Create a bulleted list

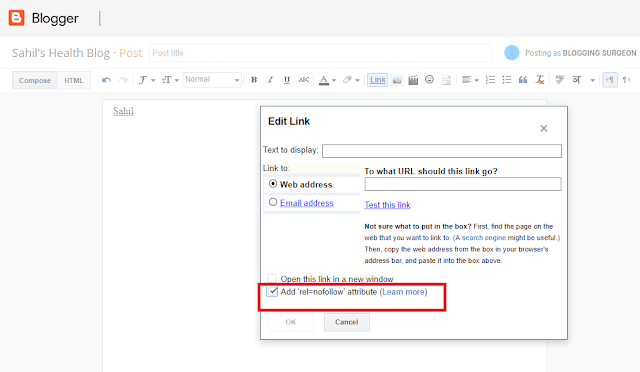(507, 80)
